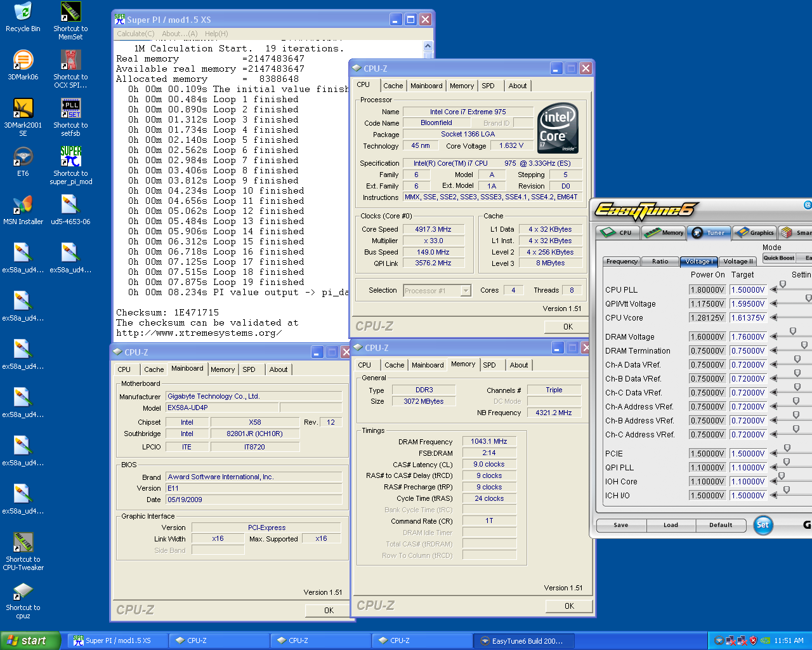Click the PCIE voltage slider thumb
Image resolution: width=812 pixels, height=650 pixels.
point(787,448)
